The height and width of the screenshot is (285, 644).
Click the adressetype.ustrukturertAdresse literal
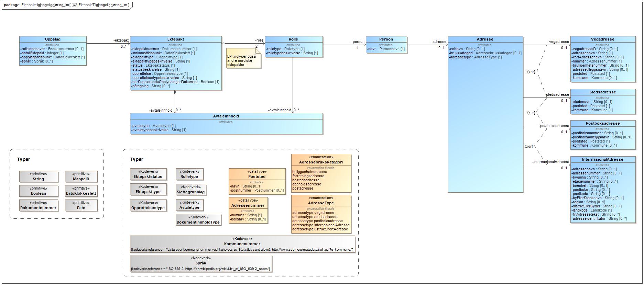pyautogui.click(x=320, y=229)
